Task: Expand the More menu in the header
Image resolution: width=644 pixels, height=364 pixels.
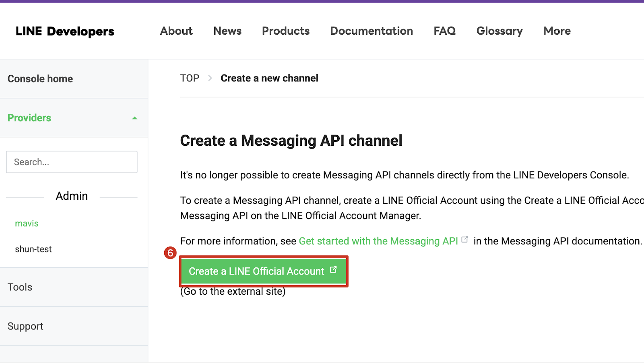Action: coord(557,31)
